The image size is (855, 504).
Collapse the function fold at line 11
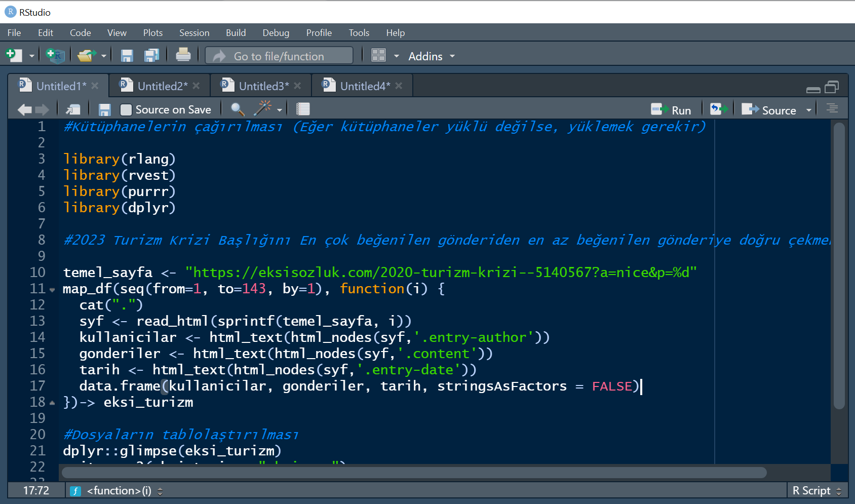(x=52, y=290)
